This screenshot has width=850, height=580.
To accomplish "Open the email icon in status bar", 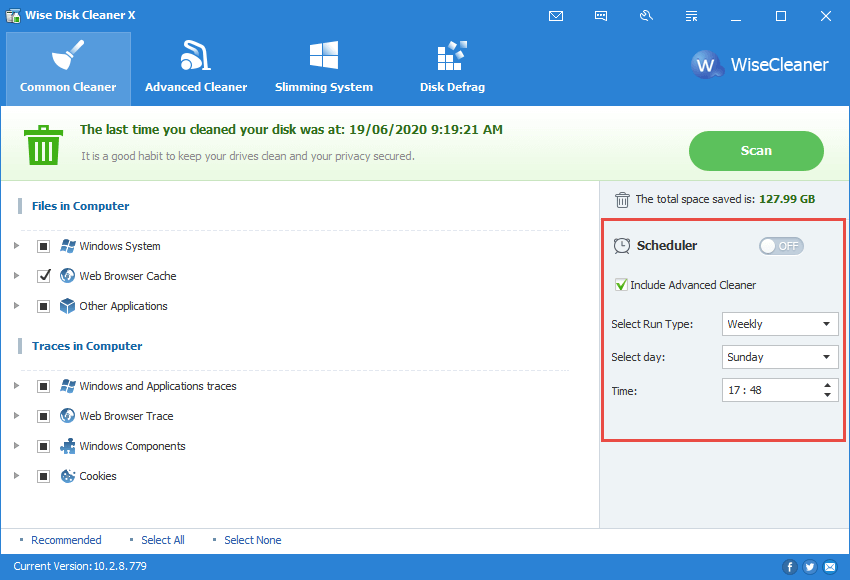I will 830,567.
